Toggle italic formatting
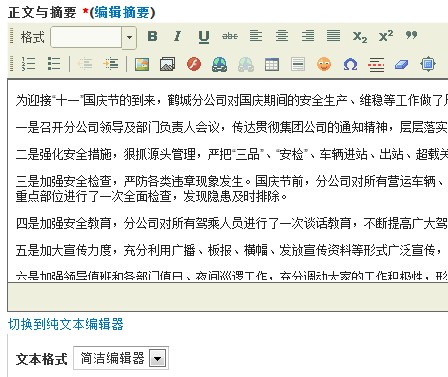 (178, 36)
